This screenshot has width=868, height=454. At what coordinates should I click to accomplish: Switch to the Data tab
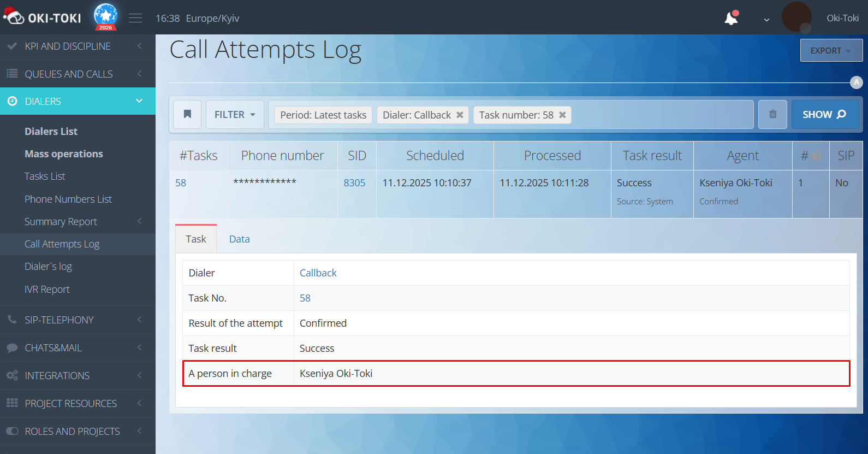tap(239, 239)
